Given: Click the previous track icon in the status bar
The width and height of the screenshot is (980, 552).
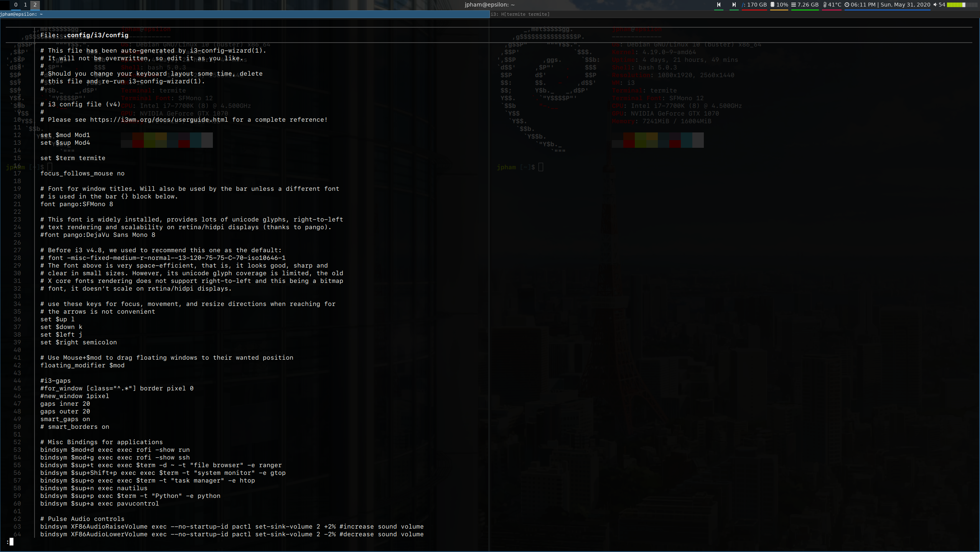Looking at the screenshot, I should (719, 5).
